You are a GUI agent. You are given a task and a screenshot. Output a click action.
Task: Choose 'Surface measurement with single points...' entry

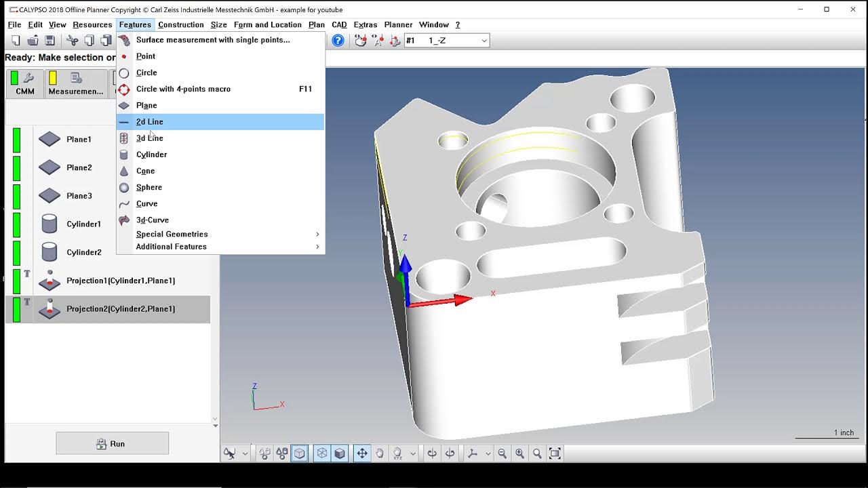pyautogui.click(x=220, y=40)
